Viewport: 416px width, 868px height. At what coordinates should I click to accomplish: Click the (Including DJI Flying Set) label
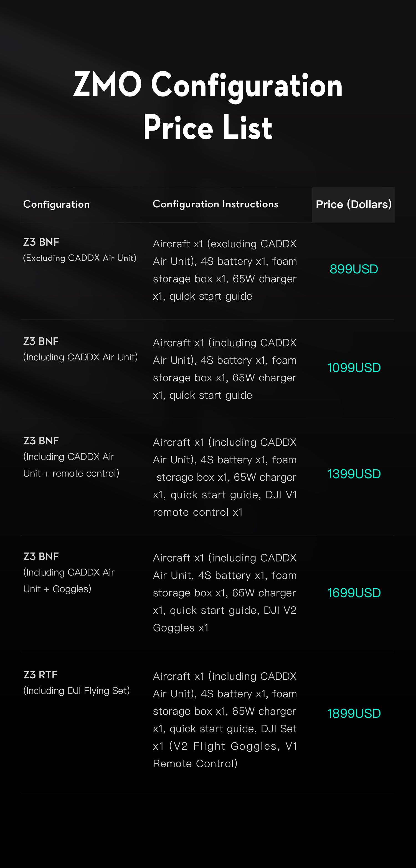[x=77, y=691]
